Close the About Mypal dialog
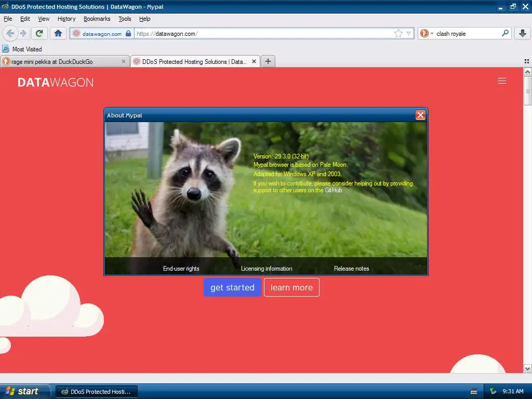 (420, 115)
